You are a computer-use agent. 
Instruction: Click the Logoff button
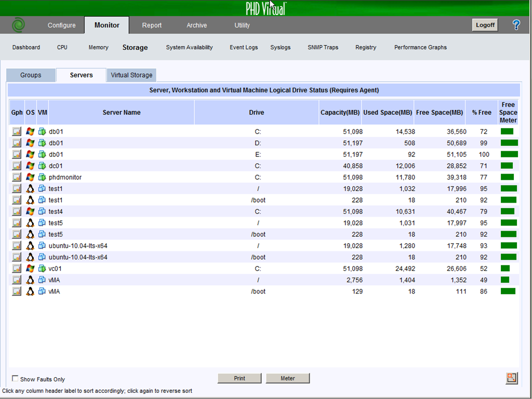point(485,25)
